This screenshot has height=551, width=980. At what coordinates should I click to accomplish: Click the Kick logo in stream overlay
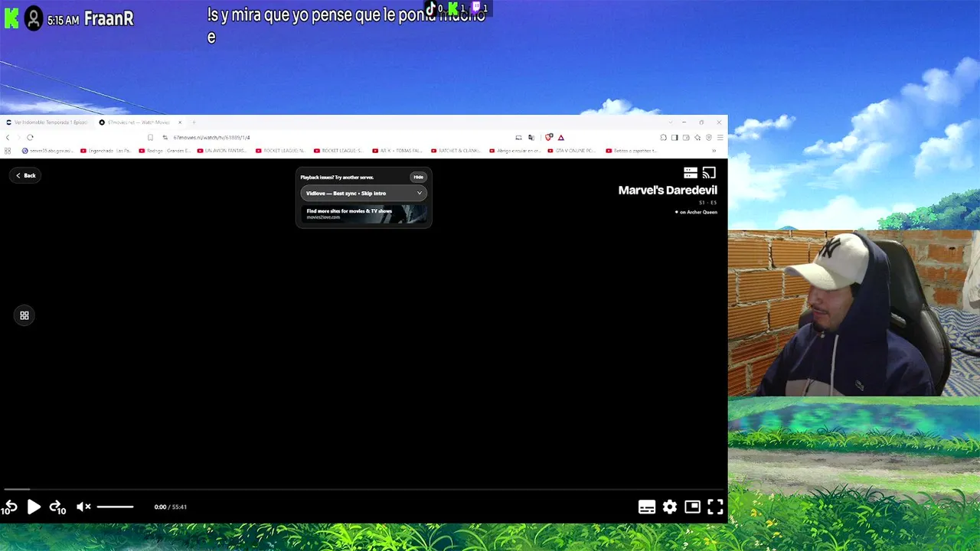(x=11, y=18)
